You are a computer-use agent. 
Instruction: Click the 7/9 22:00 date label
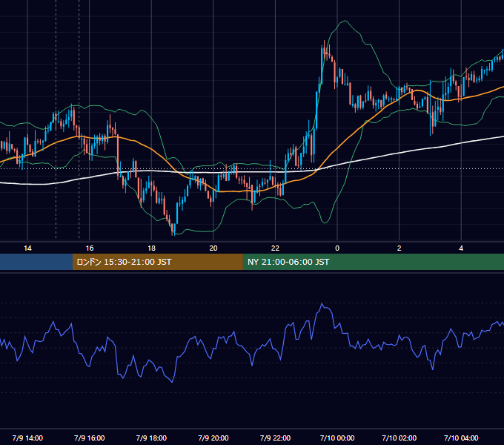point(275,438)
